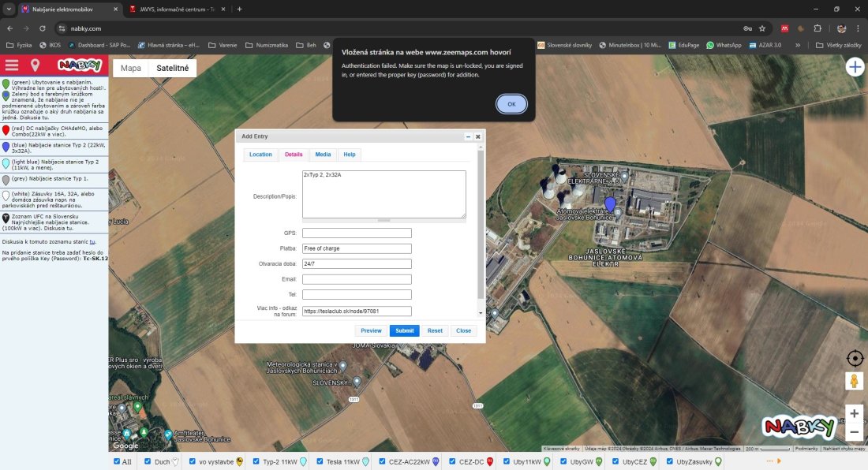Viewport: 868px width, 470px height.
Task: Open the Media tab in Add Entry
Action: (323, 155)
